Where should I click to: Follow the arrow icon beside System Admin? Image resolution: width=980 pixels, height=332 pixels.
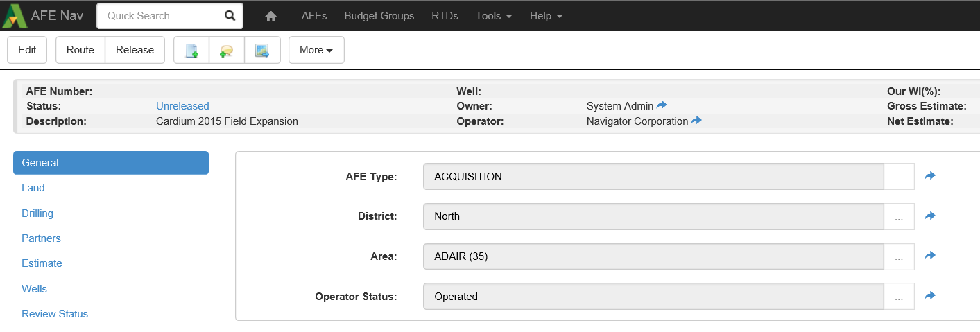(x=662, y=105)
